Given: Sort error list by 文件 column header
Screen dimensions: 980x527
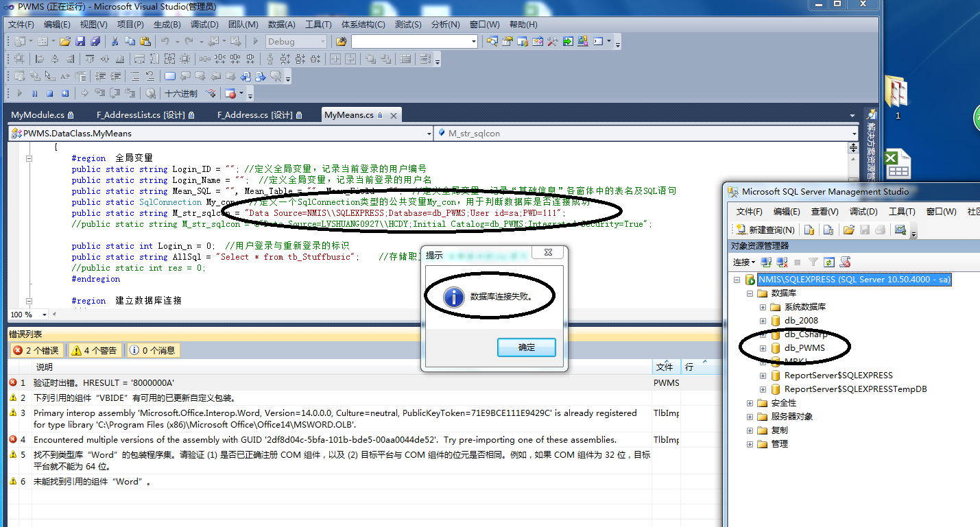Looking at the screenshot, I should pos(665,367).
